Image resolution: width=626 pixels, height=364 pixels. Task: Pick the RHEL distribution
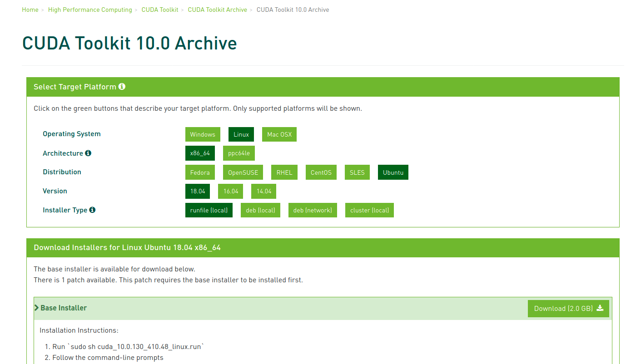pyautogui.click(x=284, y=172)
